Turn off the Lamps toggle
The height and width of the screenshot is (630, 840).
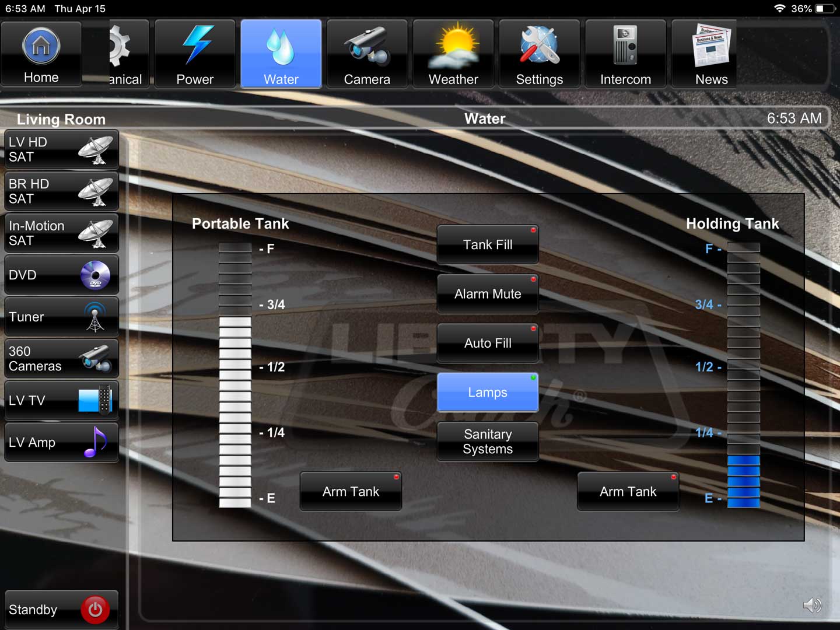(x=488, y=392)
